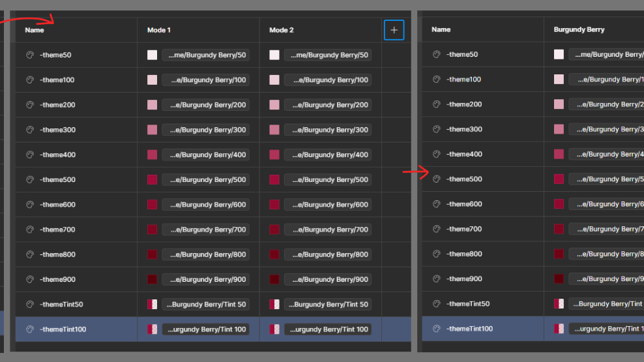Click the Mode 1 alias chip Burgundy Berry/100
This screenshot has height=362, width=644.
[206, 80]
